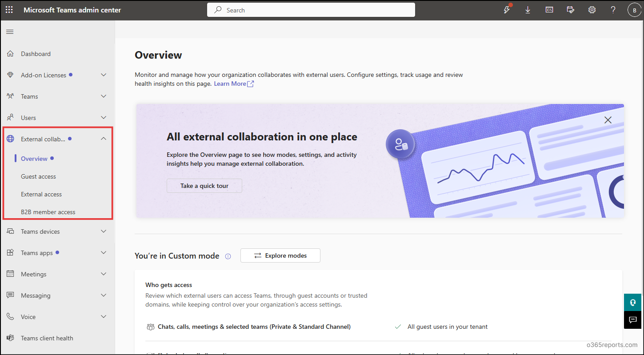Click the Explore modes button

pos(280,255)
